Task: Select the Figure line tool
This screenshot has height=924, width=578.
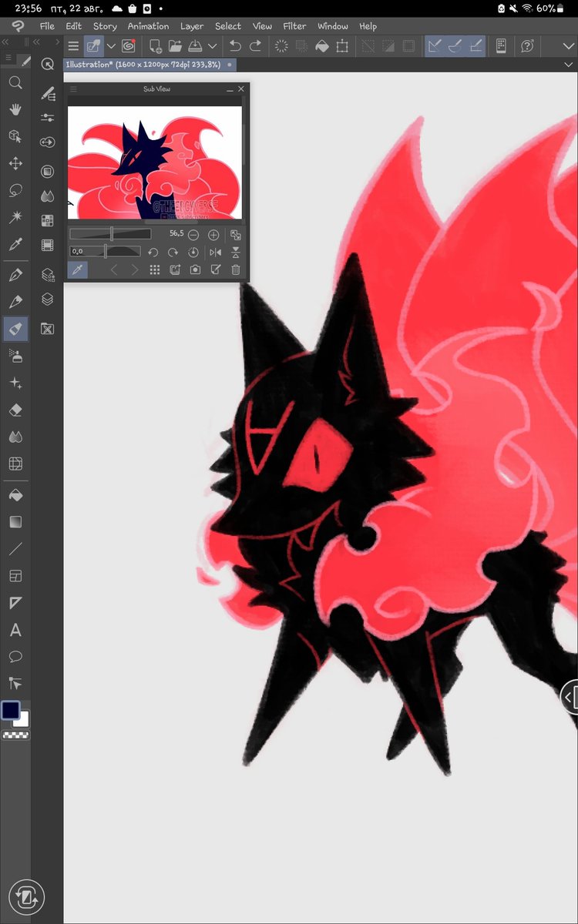Action: pyautogui.click(x=15, y=549)
